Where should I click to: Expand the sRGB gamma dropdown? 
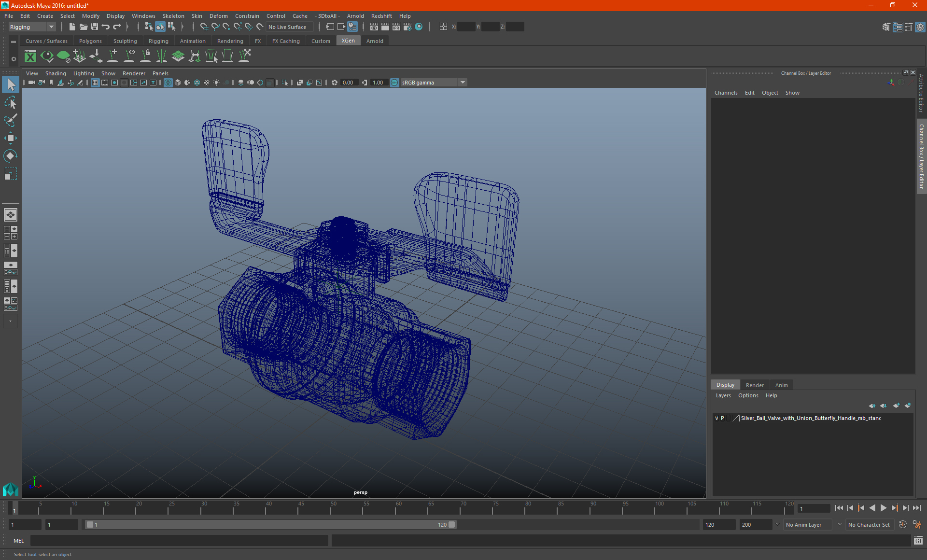(463, 83)
